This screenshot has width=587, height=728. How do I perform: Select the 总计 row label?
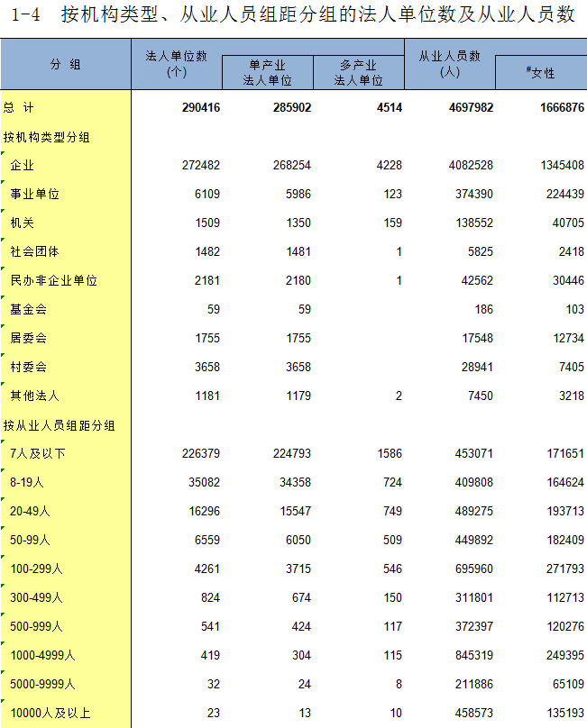[19, 108]
